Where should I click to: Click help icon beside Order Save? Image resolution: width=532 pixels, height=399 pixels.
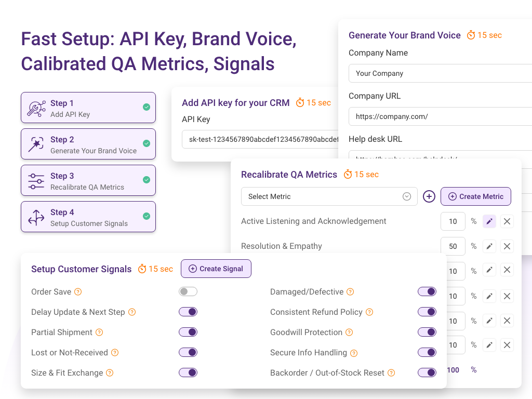click(x=78, y=292)
